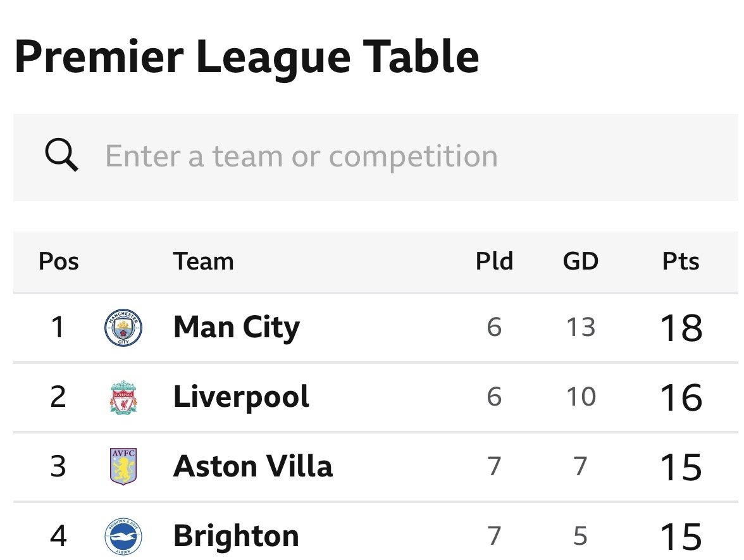Click the Team column header

[x=204, y=261]
